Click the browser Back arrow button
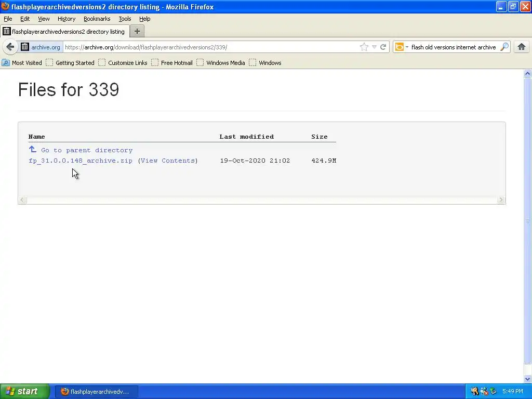This screenshot has width=532, height=399. coord(10,47)
